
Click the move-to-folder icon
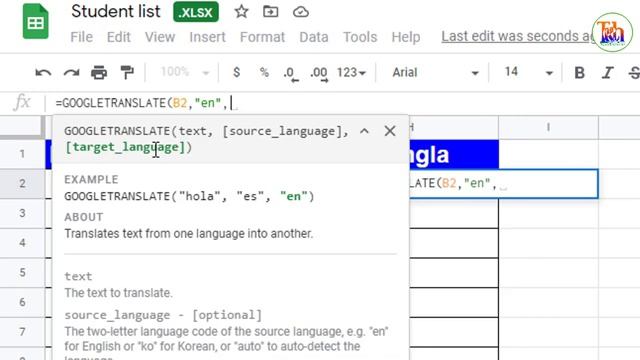(x=271, y=11)
